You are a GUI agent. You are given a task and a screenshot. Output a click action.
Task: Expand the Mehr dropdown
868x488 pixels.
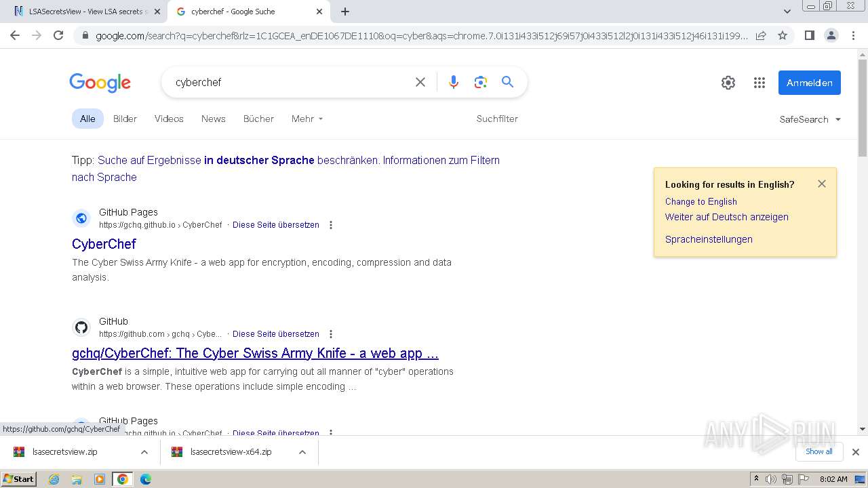(307, 119)
